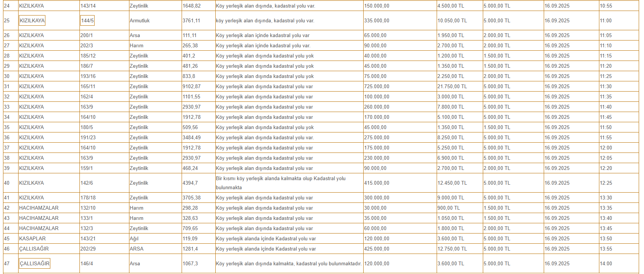This screenshot has width=644, height=274.
Task: Select time 14:00
Action: [x=606, y=263]
